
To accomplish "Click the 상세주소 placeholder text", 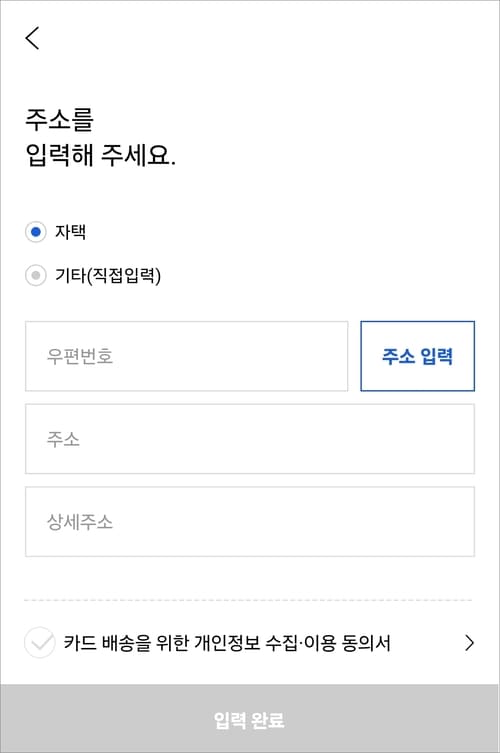I will [80, 522].
